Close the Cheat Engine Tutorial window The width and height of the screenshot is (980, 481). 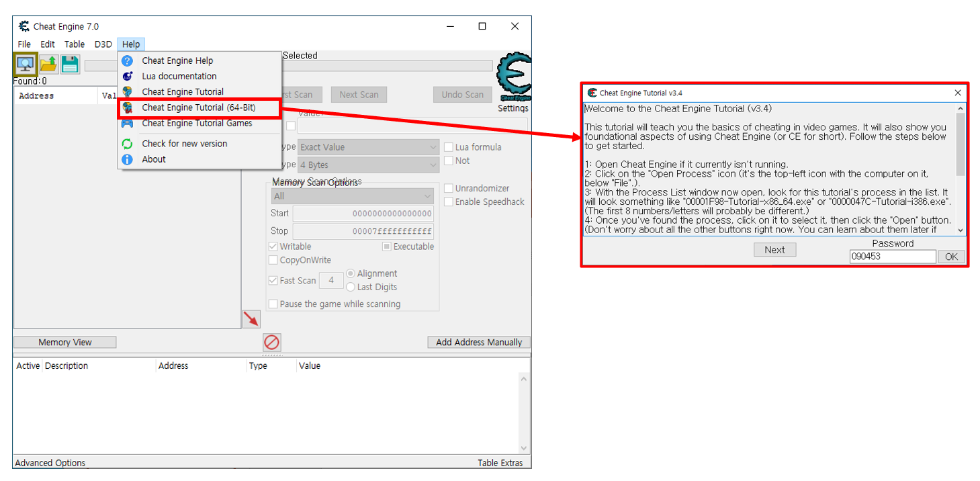click(958, 93)
